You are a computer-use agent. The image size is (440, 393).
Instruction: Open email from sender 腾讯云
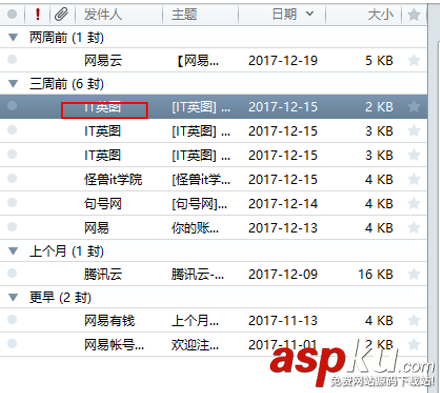[103, 274]
